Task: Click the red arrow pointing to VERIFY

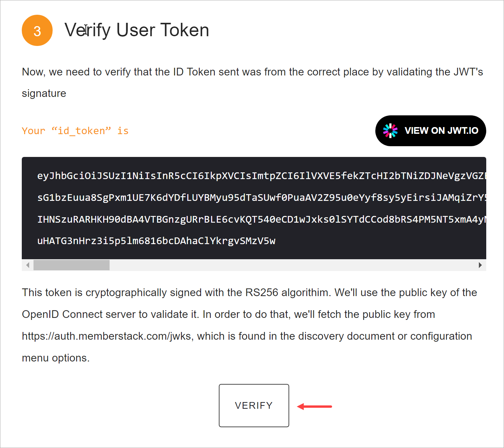Action: click(x=314, y=406)
